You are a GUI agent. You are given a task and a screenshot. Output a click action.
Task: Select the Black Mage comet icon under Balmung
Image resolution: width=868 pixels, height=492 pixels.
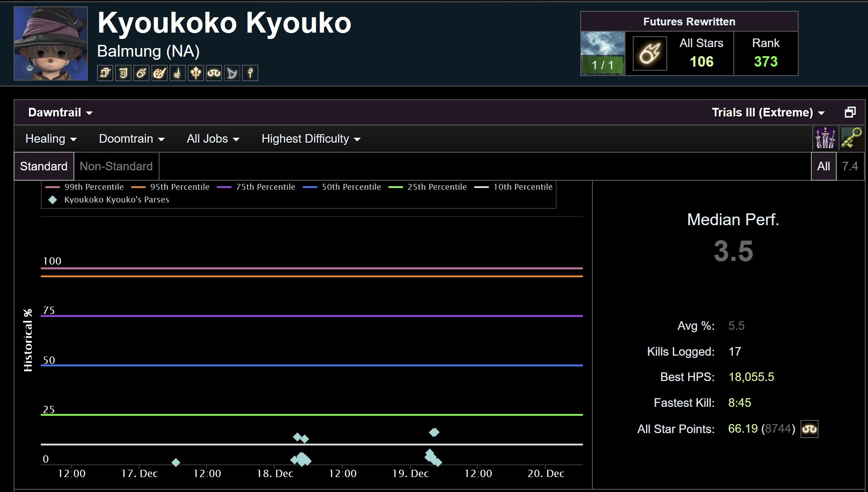[141, 73]
